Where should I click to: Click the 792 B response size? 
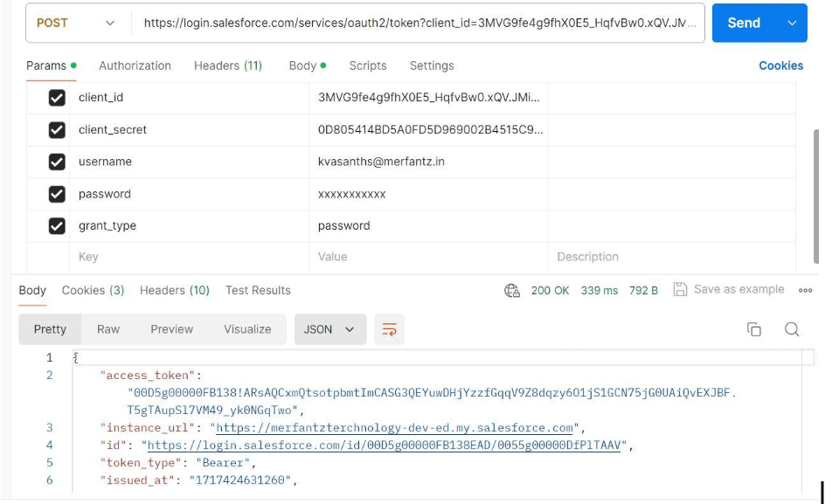[643, 291]
